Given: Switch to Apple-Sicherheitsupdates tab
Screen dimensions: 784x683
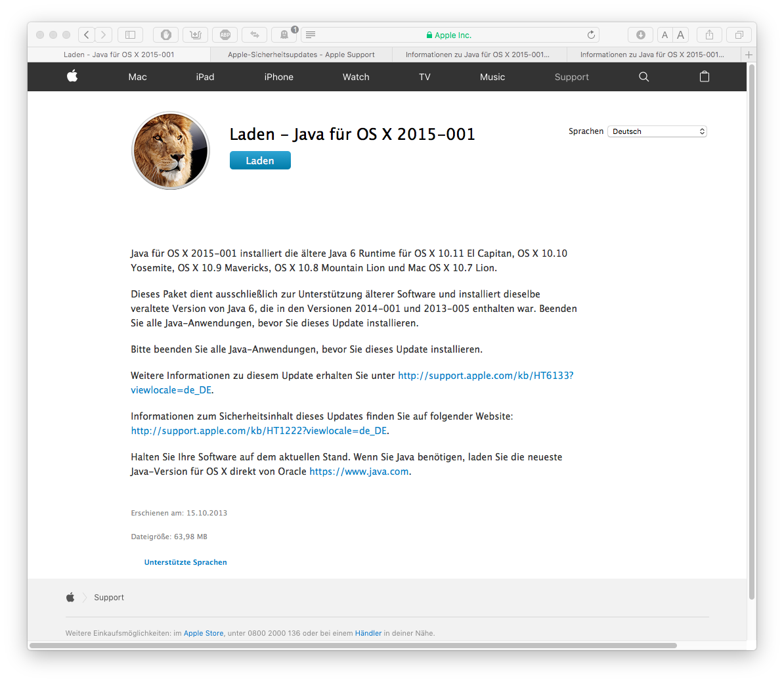Looking at the screenshot, I should 301,55.
